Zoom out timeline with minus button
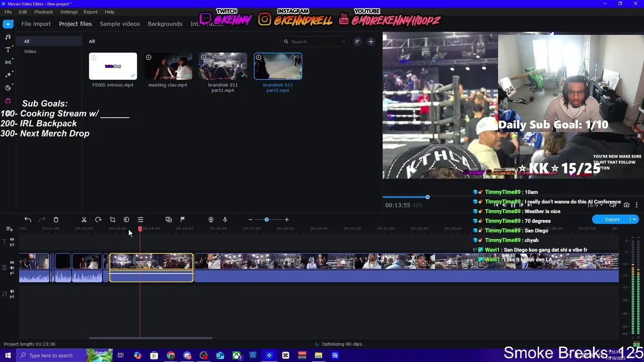 [250, 220]
